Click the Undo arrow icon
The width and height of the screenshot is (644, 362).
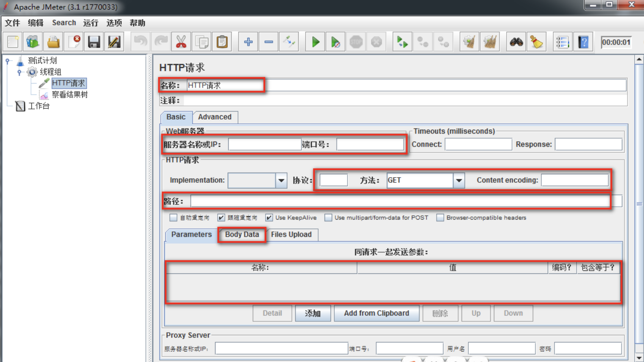pyautogui.click(x=140, y=42)
